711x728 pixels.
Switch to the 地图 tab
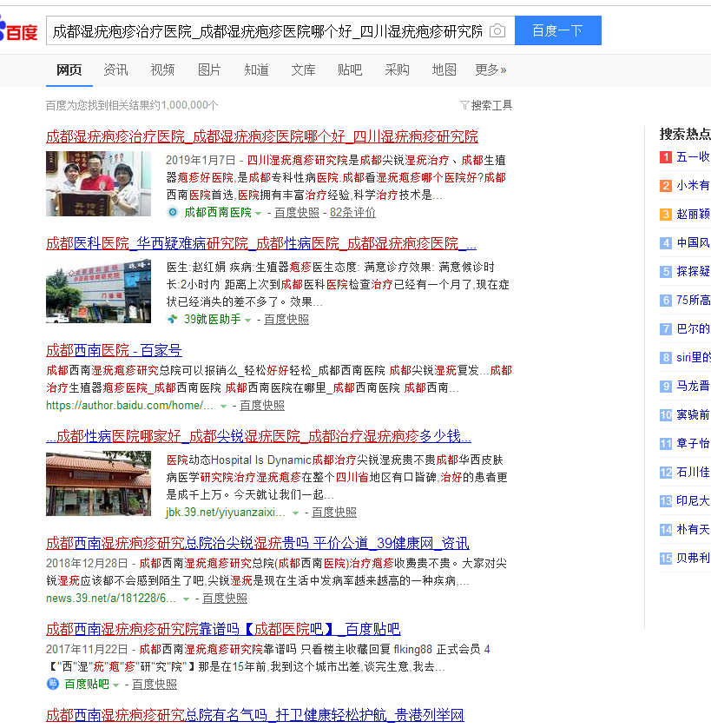(444, 70)
